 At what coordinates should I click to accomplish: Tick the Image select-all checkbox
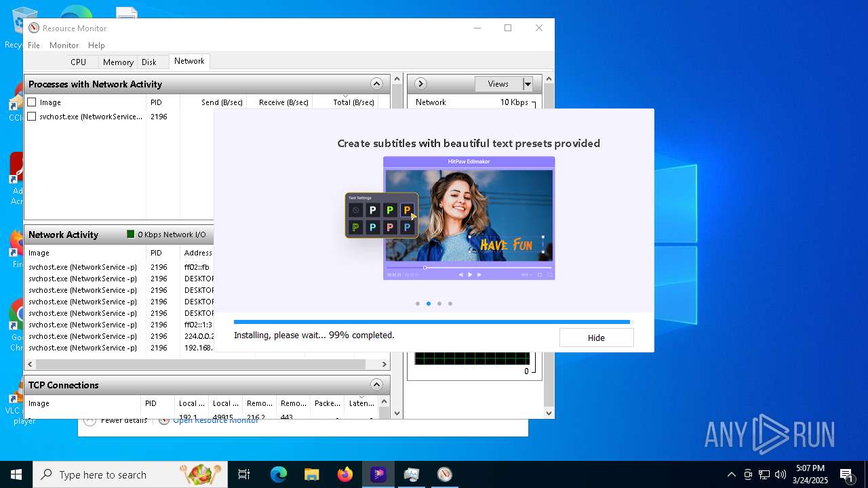[x=32, y=102]
